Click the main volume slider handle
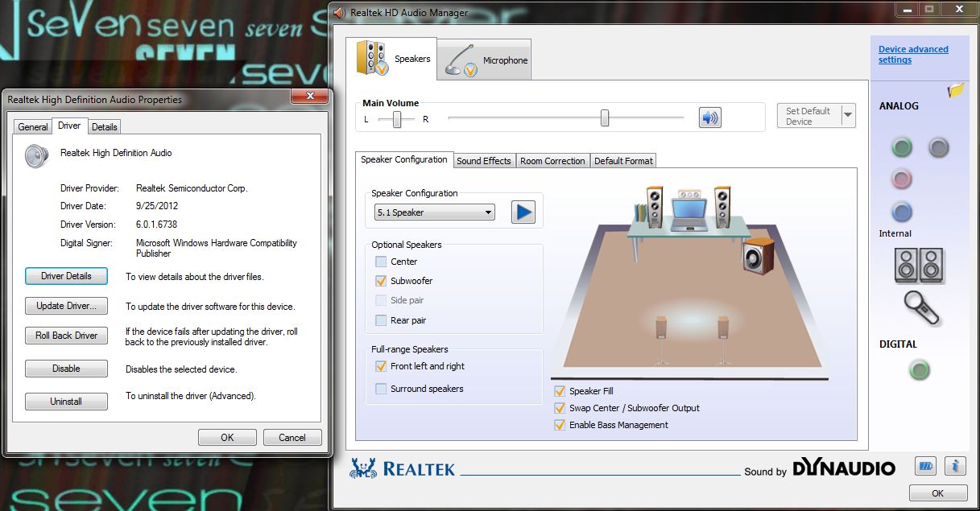 (x=604, y=118)
